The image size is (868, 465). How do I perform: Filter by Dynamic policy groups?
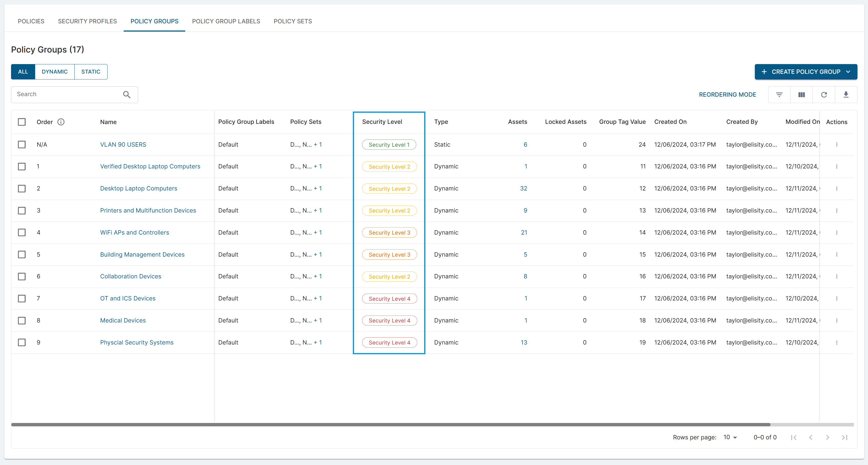(55, 72)
